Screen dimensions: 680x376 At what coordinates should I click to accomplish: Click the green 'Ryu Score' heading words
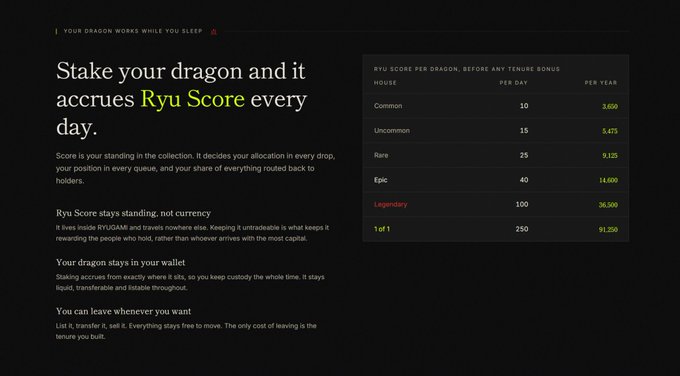click(193, 99)
